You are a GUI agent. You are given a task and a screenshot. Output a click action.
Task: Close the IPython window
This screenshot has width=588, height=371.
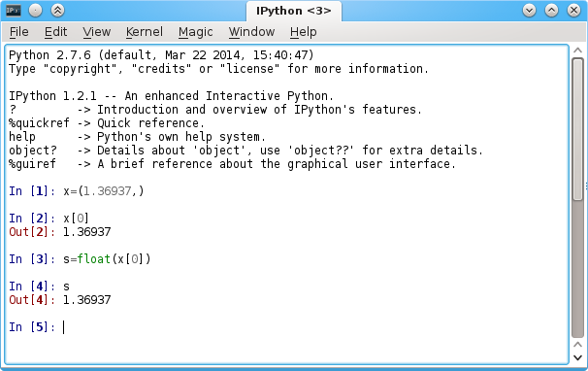[573, 11]
